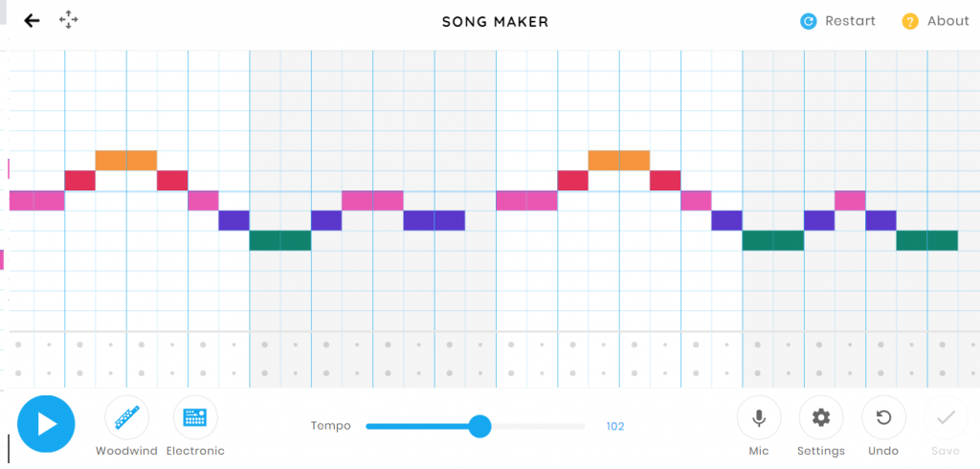The height and width of the screenshot is (469, 980).
Task: Click the Save checkmark icon
Action: (946, 417)
